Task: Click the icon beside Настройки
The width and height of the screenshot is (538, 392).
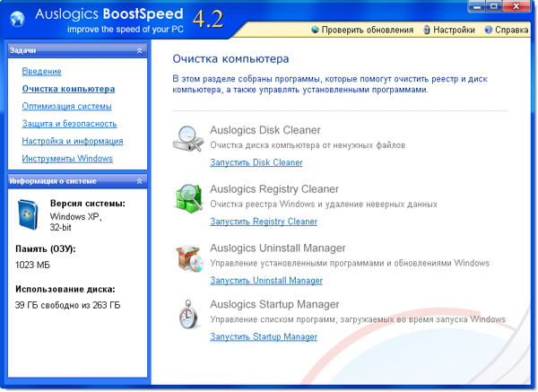Action: (x=427, y=30)
